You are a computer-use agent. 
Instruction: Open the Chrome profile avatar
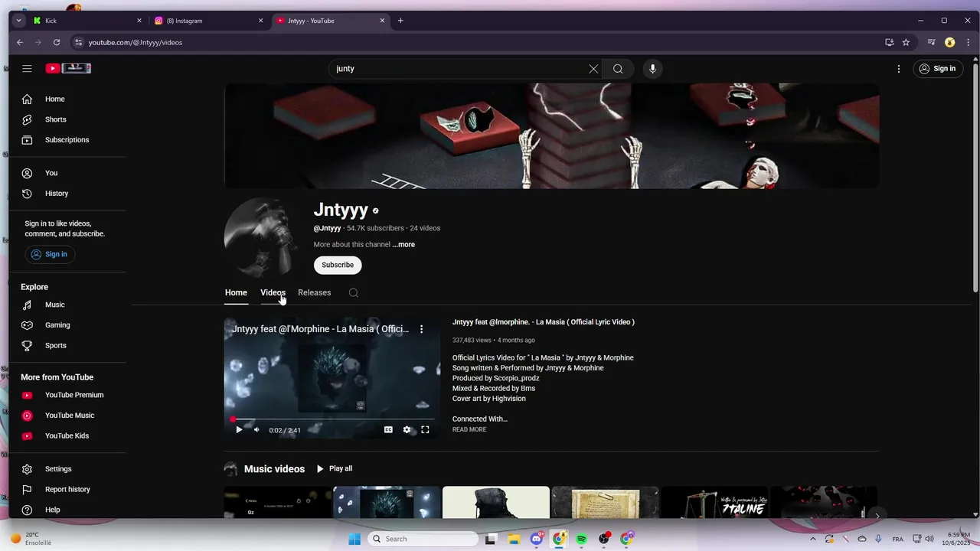(950, 43)
